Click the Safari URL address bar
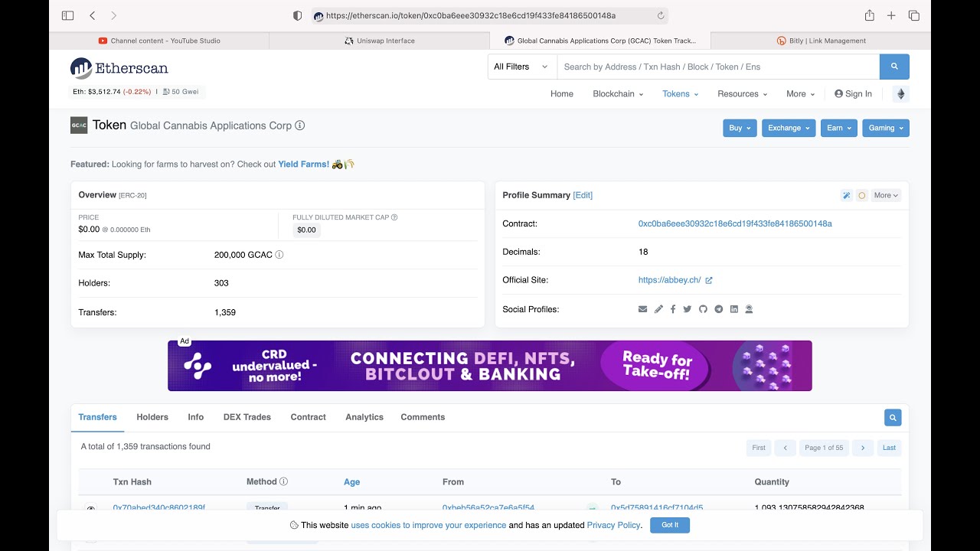Screen dimensions: 980x551 (490, 15)
